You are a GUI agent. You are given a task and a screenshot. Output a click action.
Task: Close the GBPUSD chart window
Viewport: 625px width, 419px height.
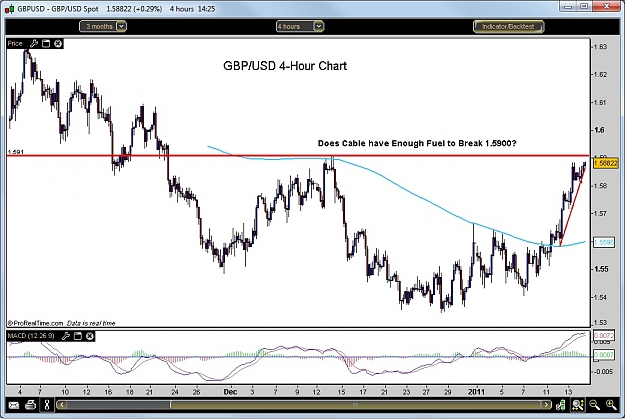tap(606, 6)
